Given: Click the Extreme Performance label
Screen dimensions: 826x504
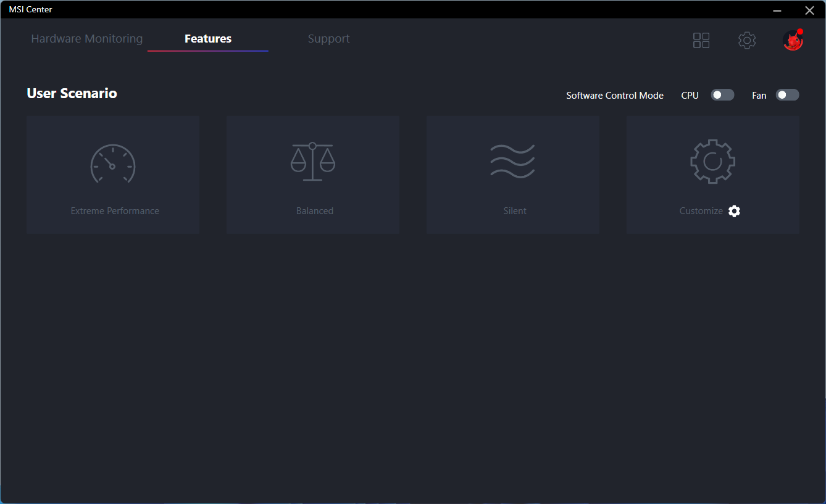Looking at the screenshot, I should (115, 211).
